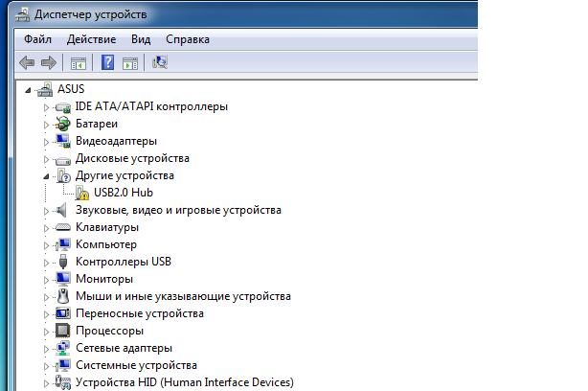Viewport: 588px width, 391px height.
Task: Expand the Батареи node
Action: [x=46, y=125]
